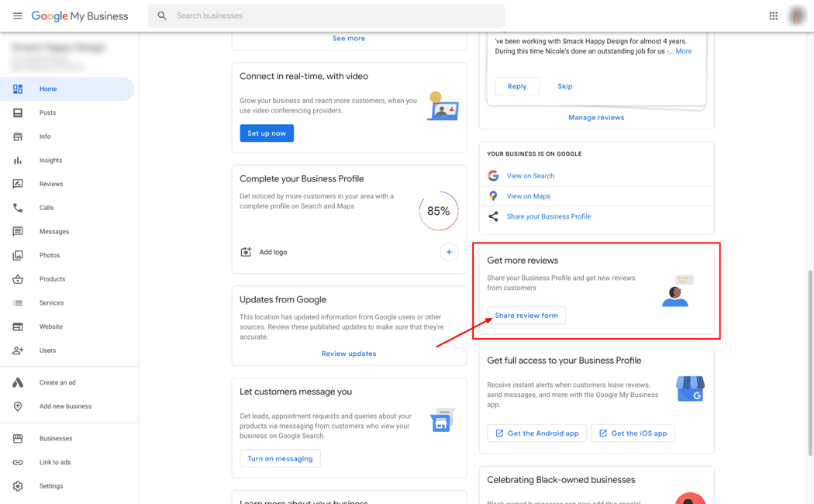Click the Add new business pin icon

pyautogui.click(x=18, y=406)
